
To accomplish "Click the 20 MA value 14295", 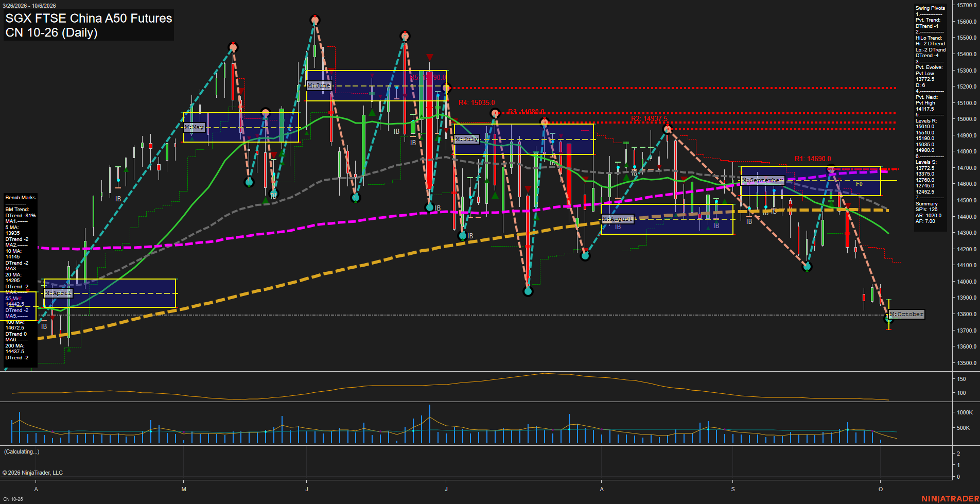I will [12, 281].
